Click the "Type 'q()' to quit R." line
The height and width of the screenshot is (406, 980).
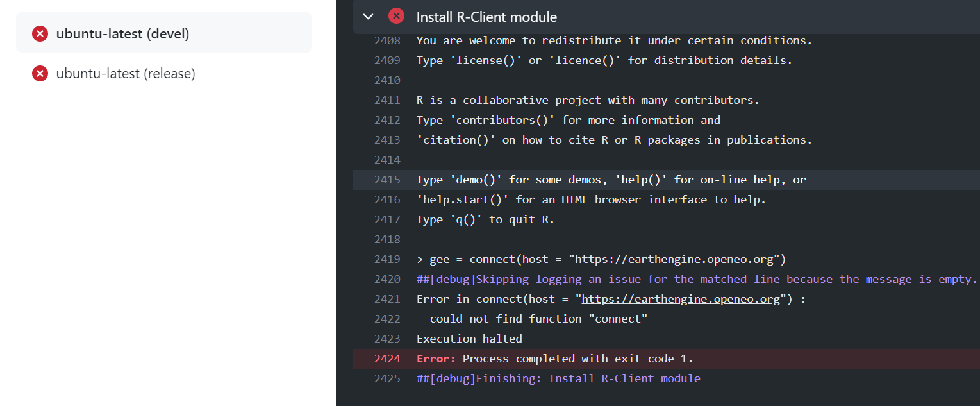click(x=485, y=219)
